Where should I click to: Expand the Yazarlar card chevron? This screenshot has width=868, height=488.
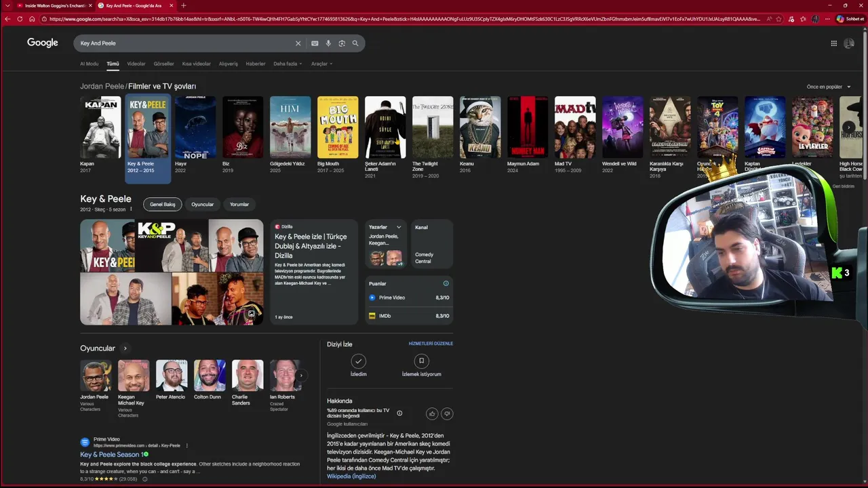(x=399, y=227)
